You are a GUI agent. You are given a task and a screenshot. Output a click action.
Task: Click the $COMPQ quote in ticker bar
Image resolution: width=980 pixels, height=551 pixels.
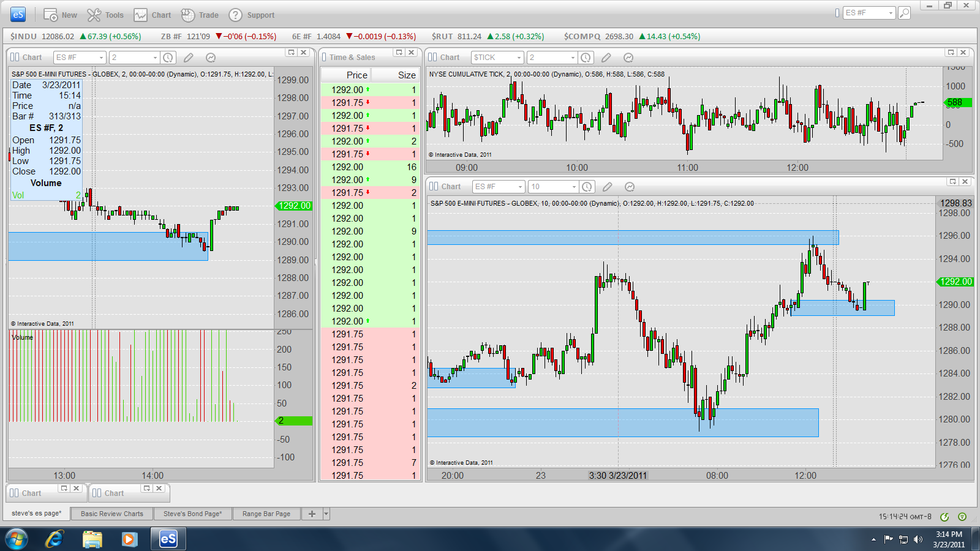tap(632, 36)
